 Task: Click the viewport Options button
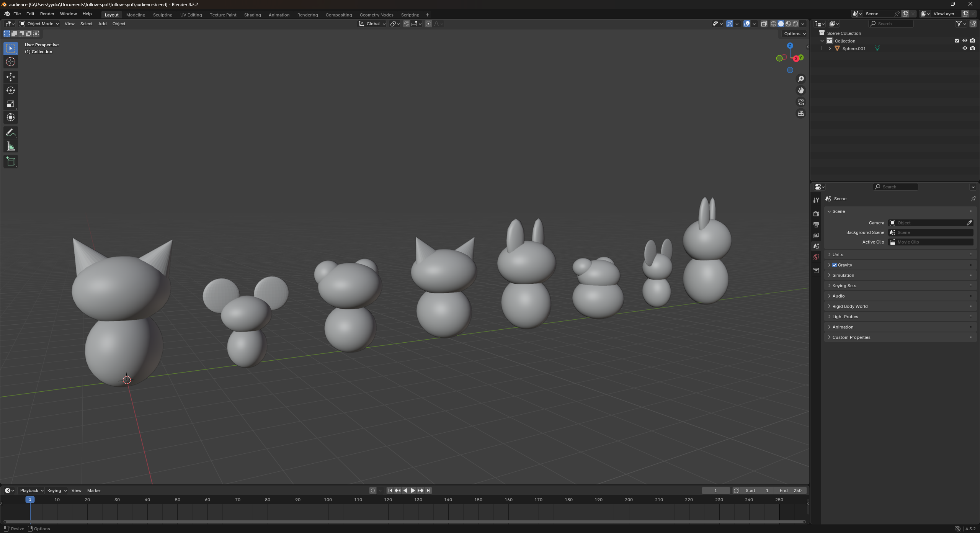[794, 34]
